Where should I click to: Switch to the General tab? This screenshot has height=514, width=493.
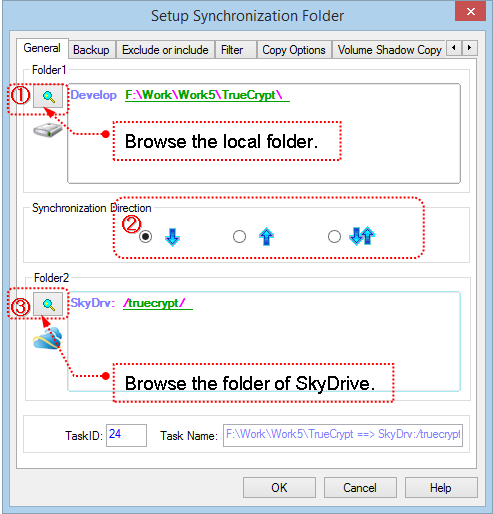pos(42,48)
